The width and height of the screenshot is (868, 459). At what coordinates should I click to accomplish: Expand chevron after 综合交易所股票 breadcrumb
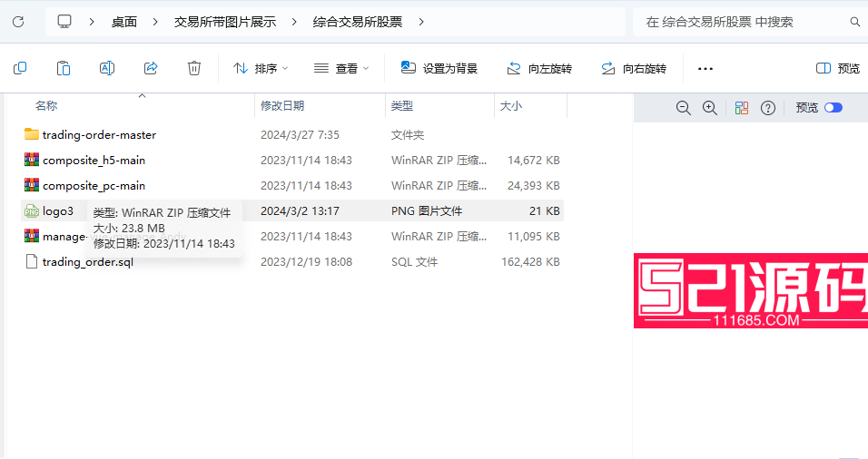click(419, 21)
